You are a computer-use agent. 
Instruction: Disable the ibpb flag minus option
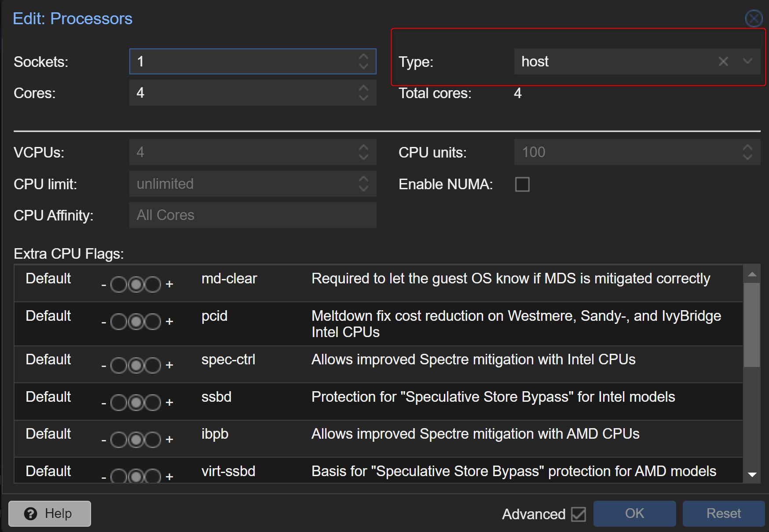pyautogui.click(x=118, y=440)
